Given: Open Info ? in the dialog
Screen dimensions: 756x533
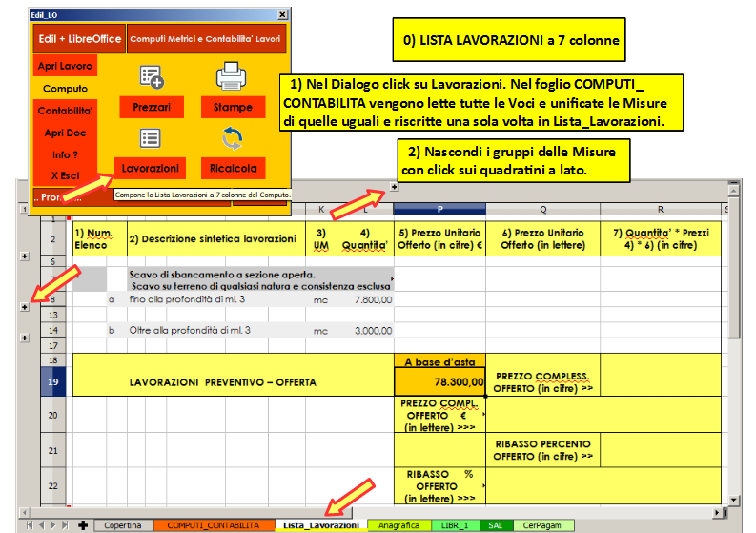Looking at the screenshot, I should (65, 154).
